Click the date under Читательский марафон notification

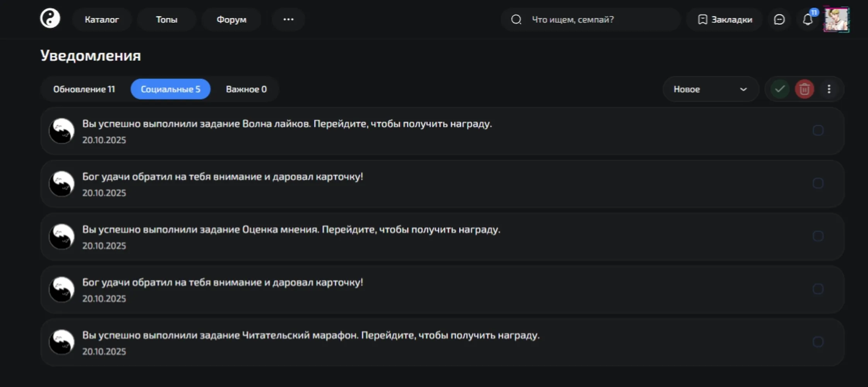tap(104, 351)
